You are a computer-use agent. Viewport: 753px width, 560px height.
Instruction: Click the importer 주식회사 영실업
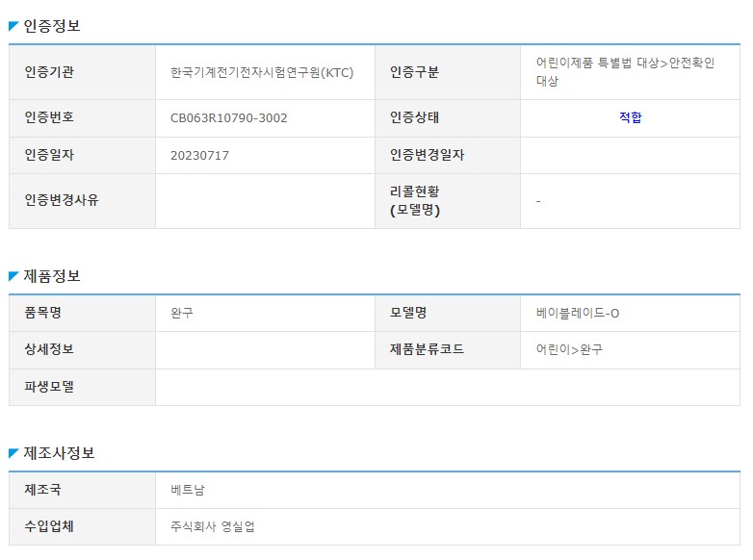coord(212,526)
